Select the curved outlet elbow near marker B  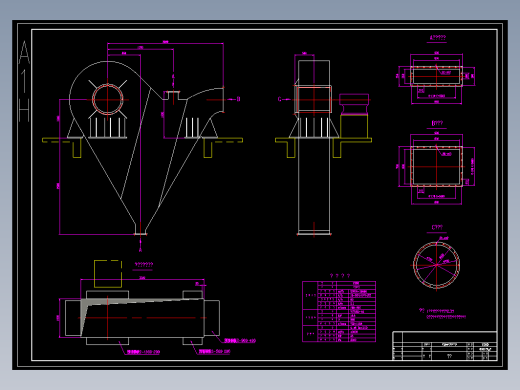pos(206,100)
